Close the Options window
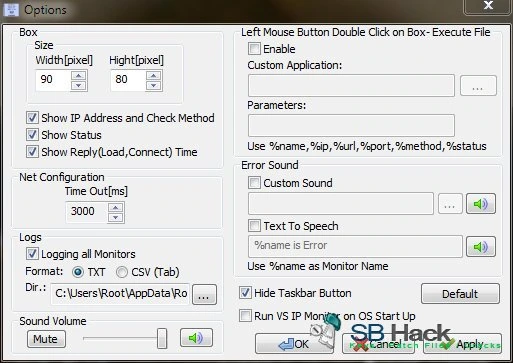The image size is (513, 363). point(488,6)
